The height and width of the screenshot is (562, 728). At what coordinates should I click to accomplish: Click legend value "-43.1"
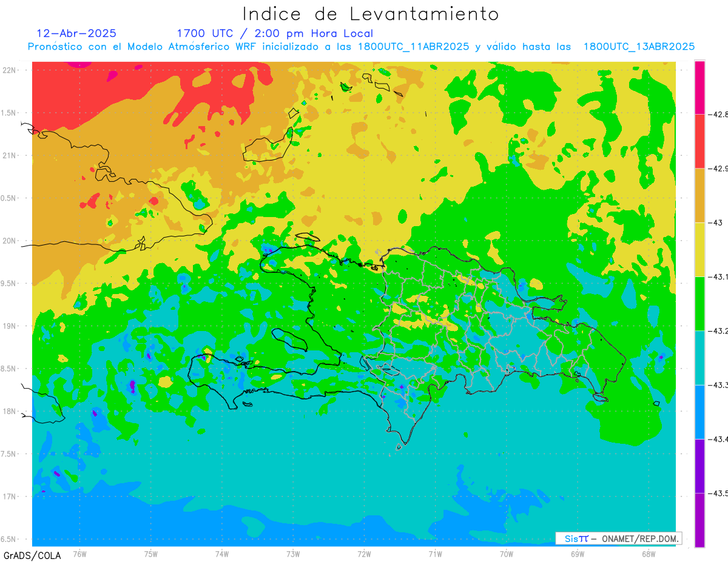click(718, 276)
